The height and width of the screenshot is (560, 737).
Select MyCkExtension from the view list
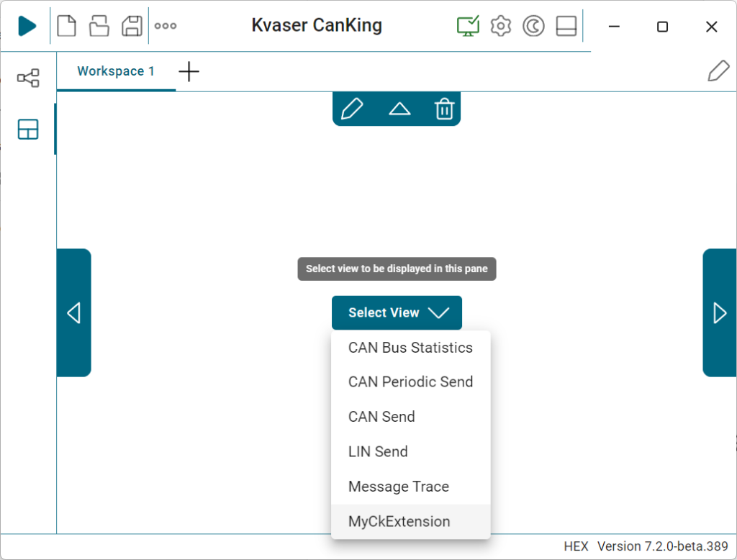(399, 521)
